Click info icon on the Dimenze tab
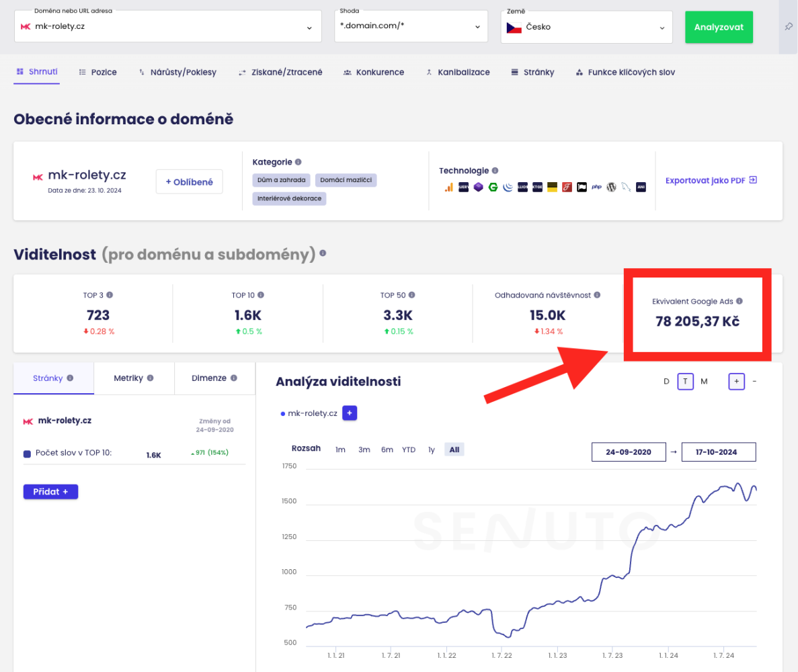Screen dimensions: 798x672 click(233, 378)
